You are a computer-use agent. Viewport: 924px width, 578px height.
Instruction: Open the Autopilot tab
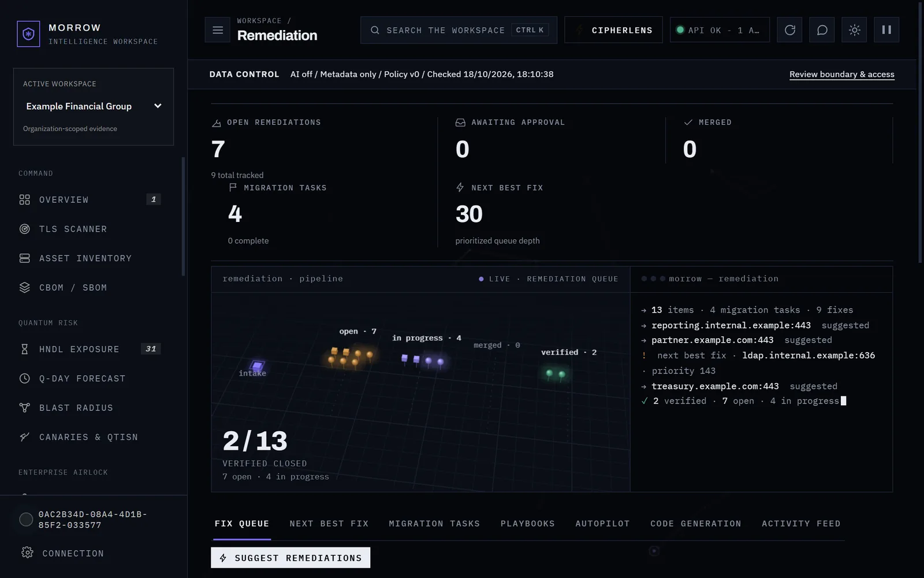(602, 524)
